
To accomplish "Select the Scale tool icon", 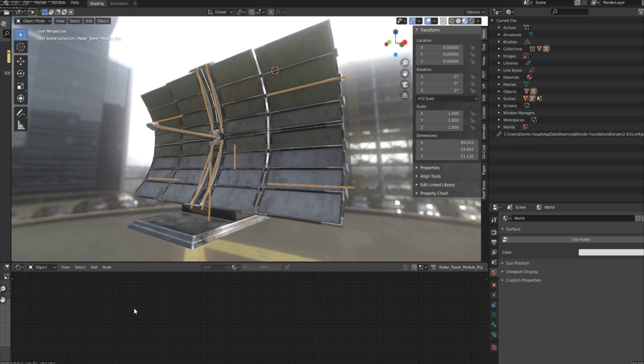I will pyautogui.click(x=20, y=86).
